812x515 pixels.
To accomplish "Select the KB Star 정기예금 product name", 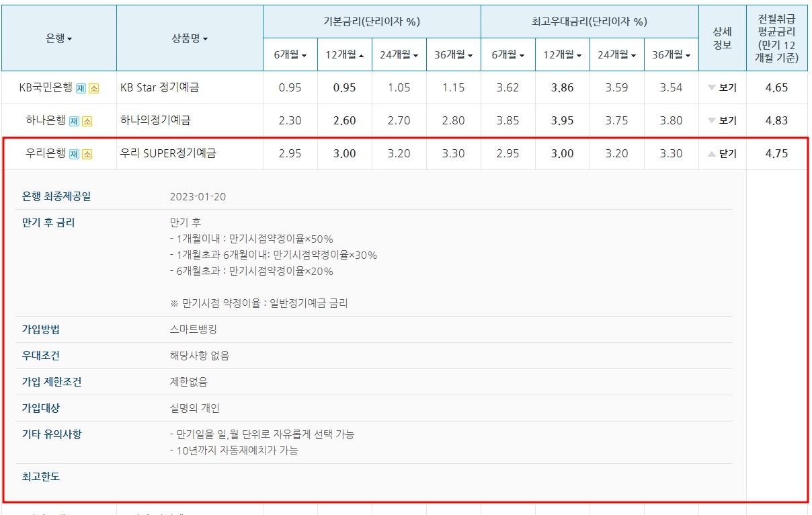I will [160, 87].
